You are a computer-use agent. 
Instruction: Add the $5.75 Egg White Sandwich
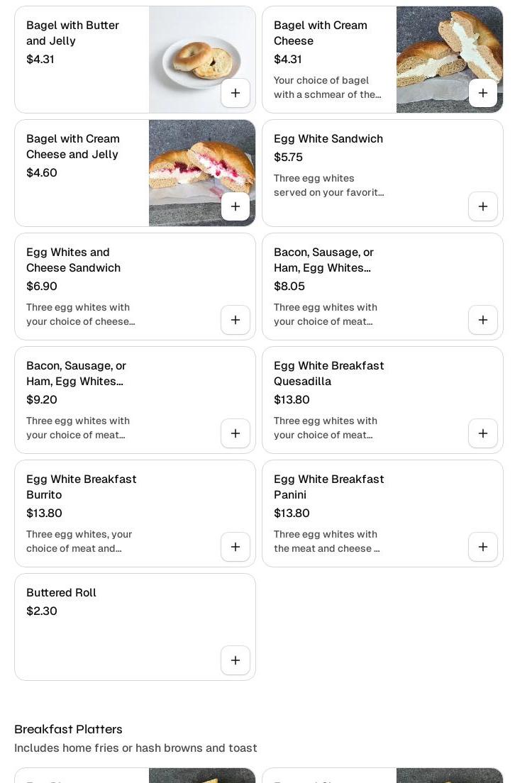483,206
